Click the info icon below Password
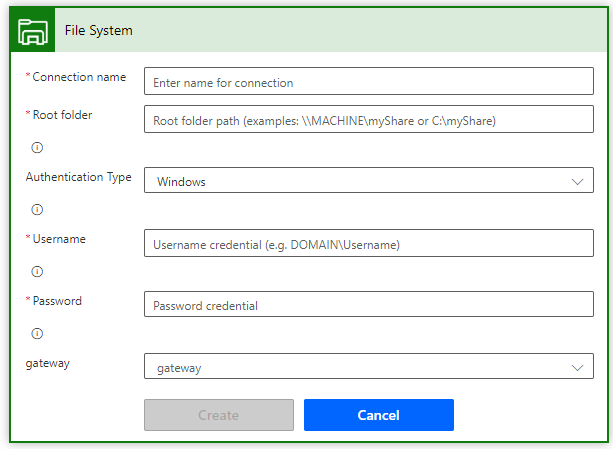 [x=38, y=333]
